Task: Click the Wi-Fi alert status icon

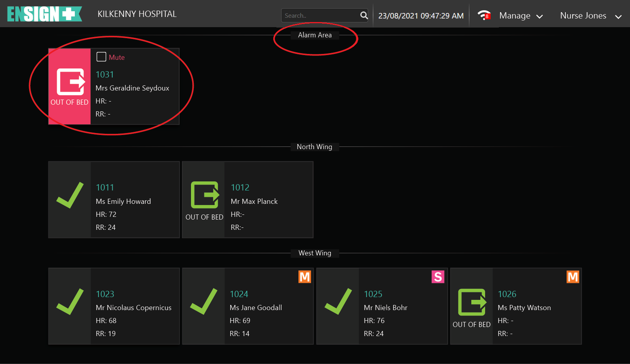Action: click(484, 15)
